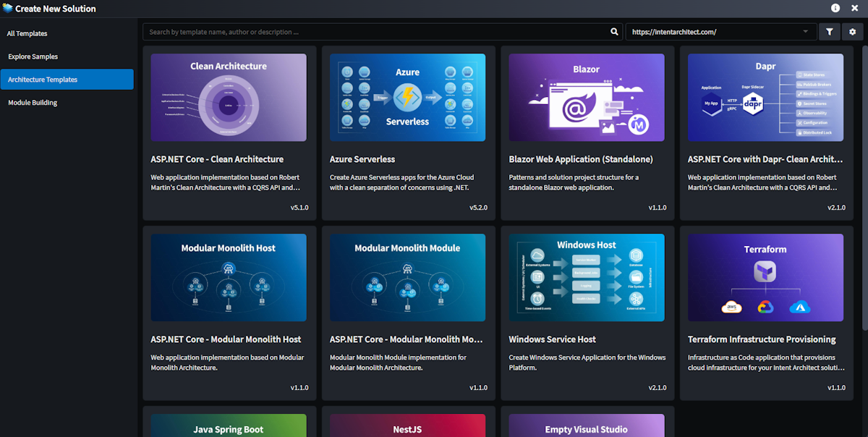Viewport: 868px width, 437px height.
Task: Choose the Azure Serverless template image
Action: [407, 97]
